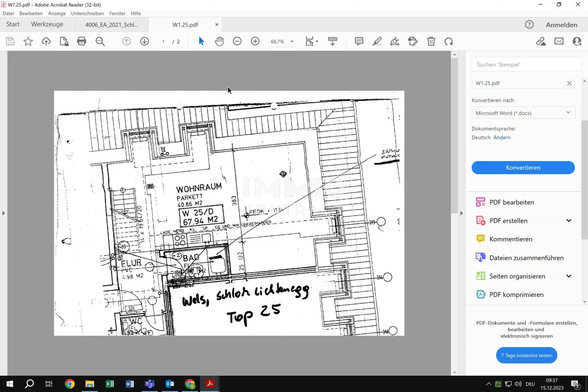Select the highlight text tool

(x=377, y=41)
